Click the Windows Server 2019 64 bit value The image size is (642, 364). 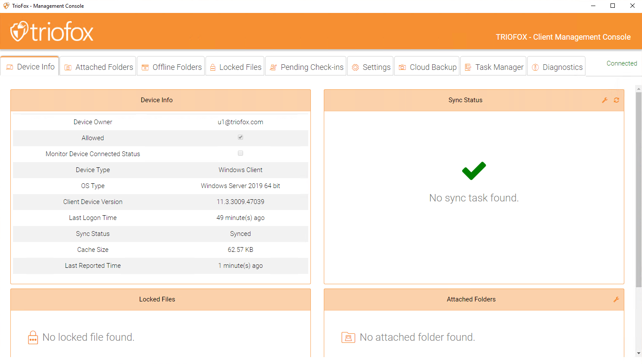[240, 186]
